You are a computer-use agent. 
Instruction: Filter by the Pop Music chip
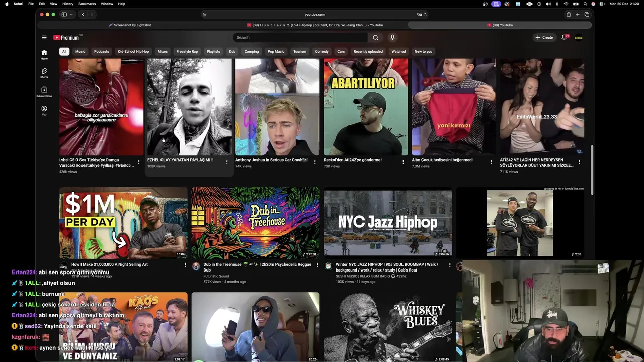click(x=276, y=51)
